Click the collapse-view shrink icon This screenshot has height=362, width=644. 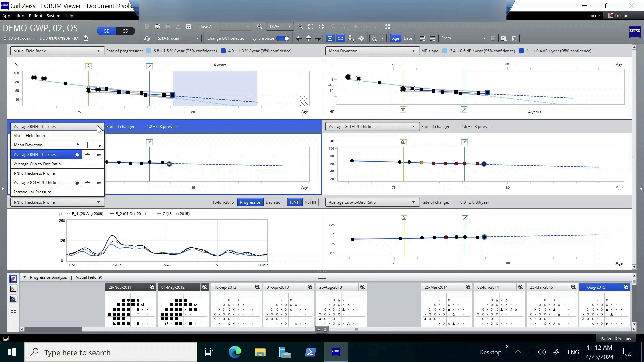[321, 27]
